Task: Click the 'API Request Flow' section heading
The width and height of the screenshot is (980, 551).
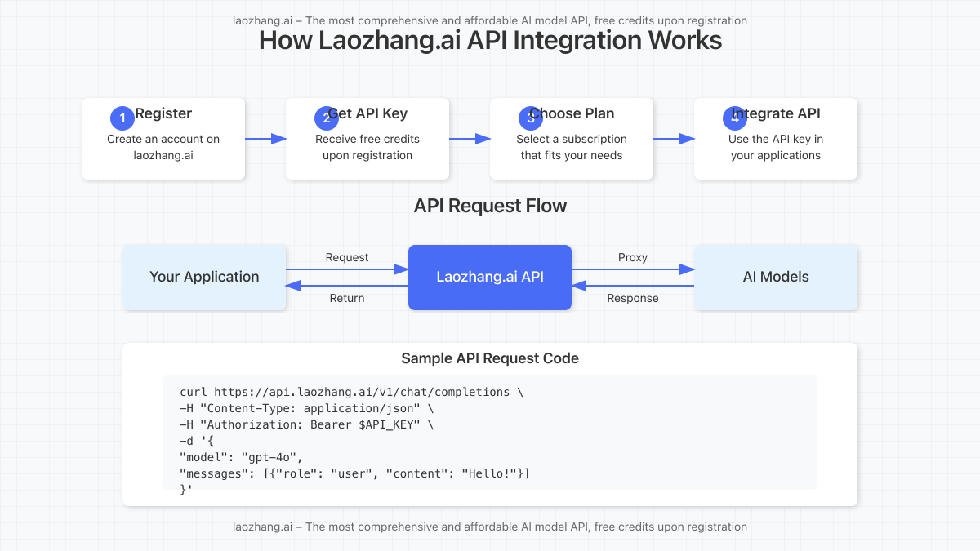Action: click(x=490, y=206)
